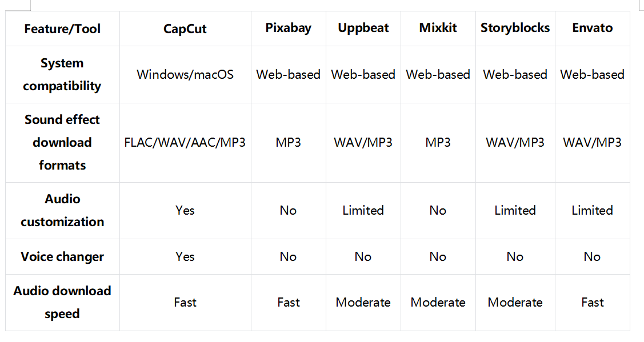644x342 pixels.
Task: Click Uppbeat's WAV/MP3 format cell
Action: [x=363, y=142]
